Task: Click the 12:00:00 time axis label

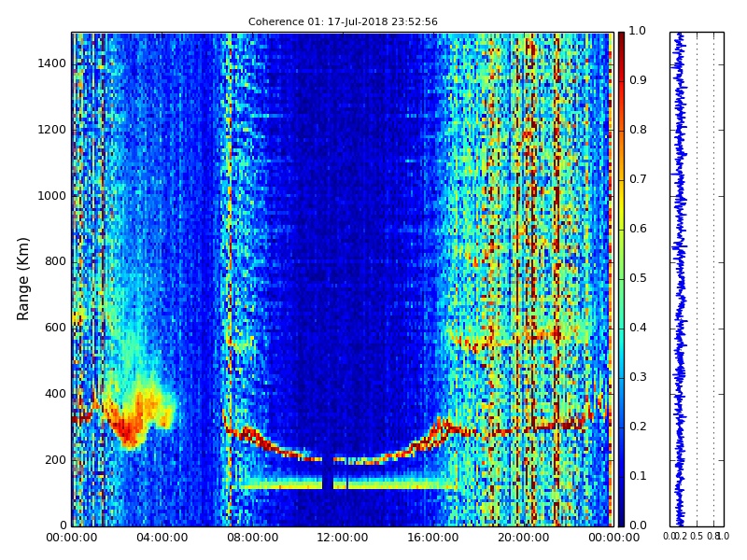Action: [x=343, y=538]
